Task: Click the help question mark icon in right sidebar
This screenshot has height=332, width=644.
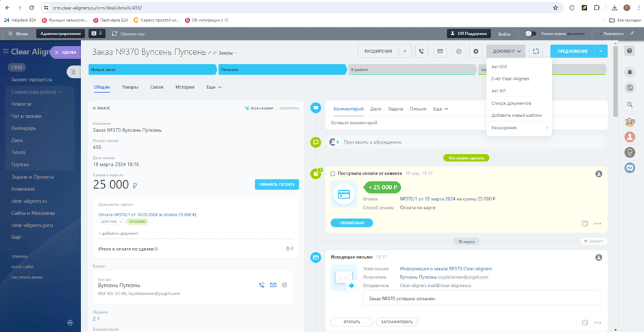Action: [629, 51]
